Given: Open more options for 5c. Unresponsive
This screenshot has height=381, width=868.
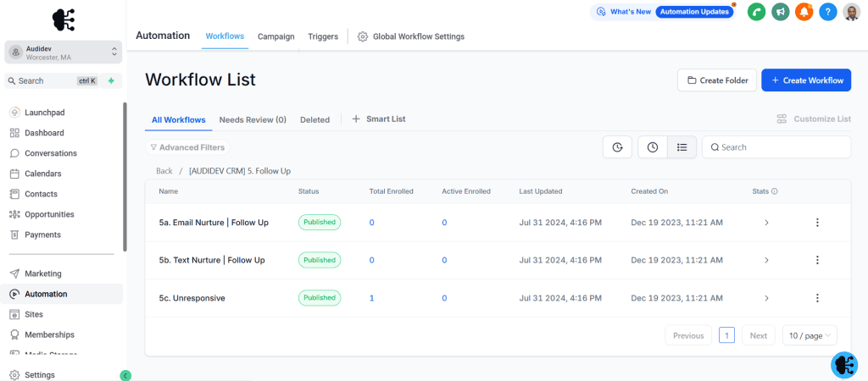Looking at the screenshot, I should pyautogui.click(x=817, y=297).
